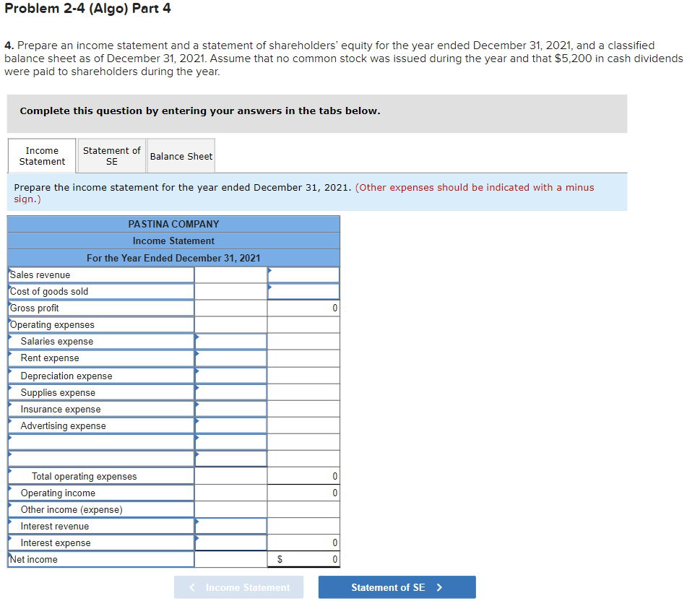The width and height of the screenshot is (700, 614).
Task: Select the Rent expense amount field
Action: (230, 358)
